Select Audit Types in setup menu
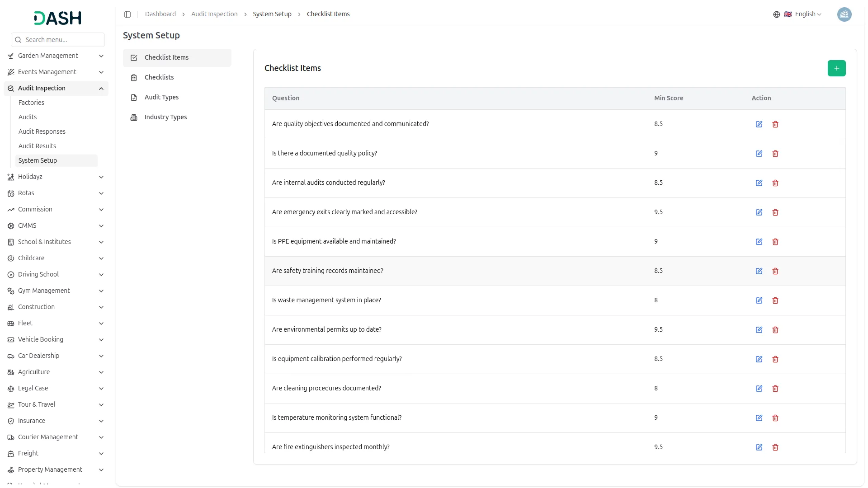Viewport: 868px width, 488px height. pyautogui.click(x=161, y=97)
